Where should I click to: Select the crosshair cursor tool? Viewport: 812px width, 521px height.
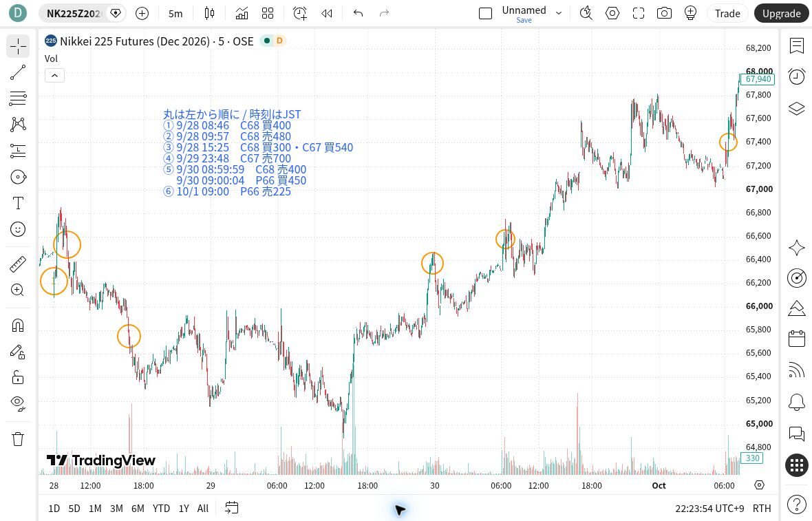[x=18, y=46]
